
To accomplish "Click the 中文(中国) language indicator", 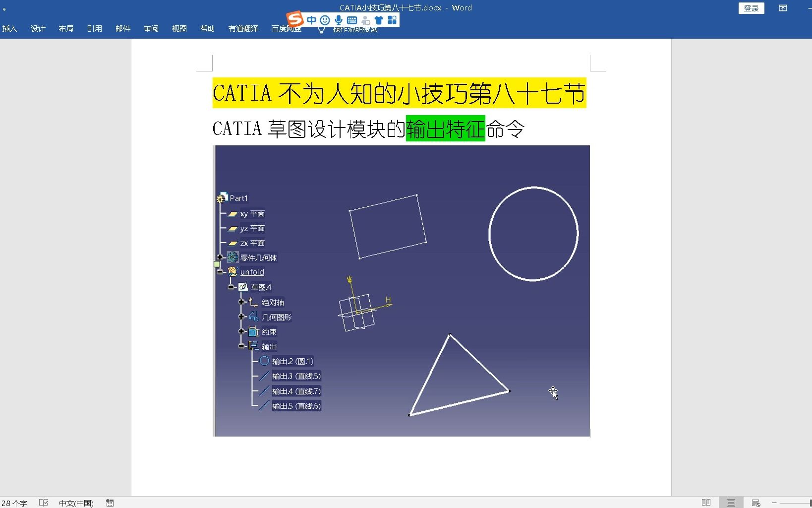I will click(x=76, y=503).
